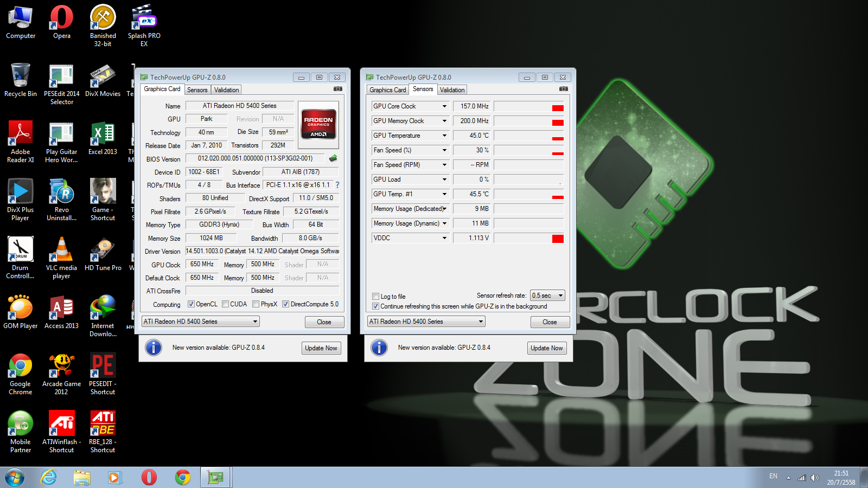Open Internet Download Manager shortcut
Screen dimensions: 868x488
pos(103,316)
